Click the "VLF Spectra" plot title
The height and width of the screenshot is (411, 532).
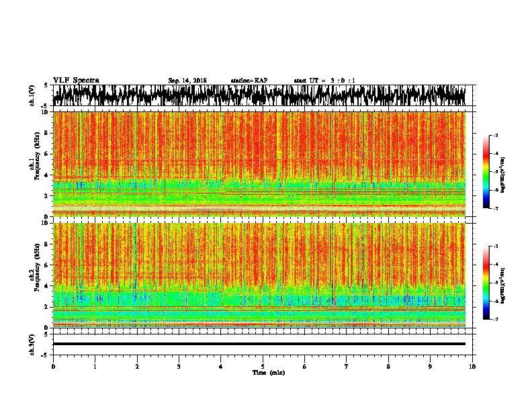click(x=76, y=81)
